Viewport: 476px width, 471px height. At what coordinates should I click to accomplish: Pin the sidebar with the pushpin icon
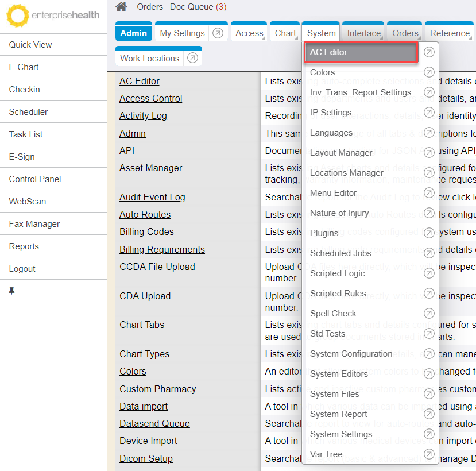pyautogui.click(x=12, y=291)
